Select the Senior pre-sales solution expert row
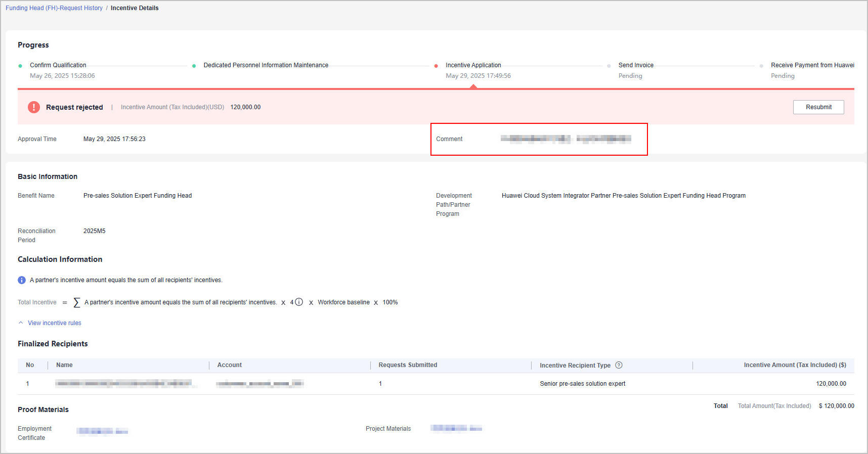 click(582, 384)
